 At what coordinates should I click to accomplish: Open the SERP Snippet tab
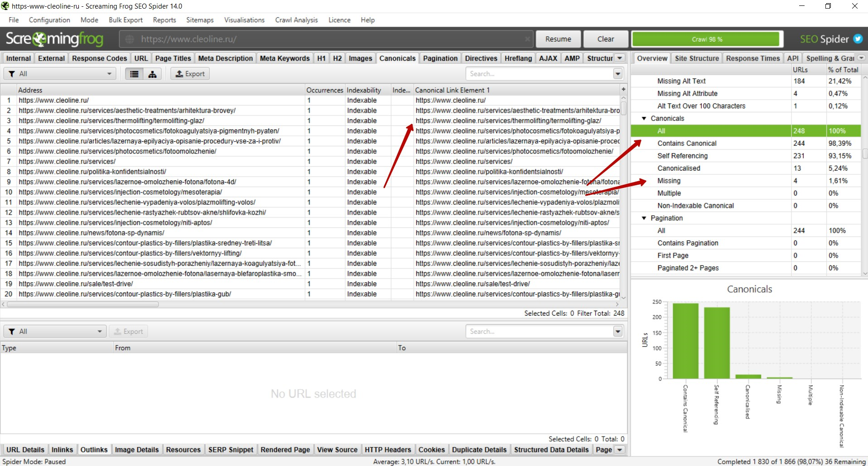point(231,450)
